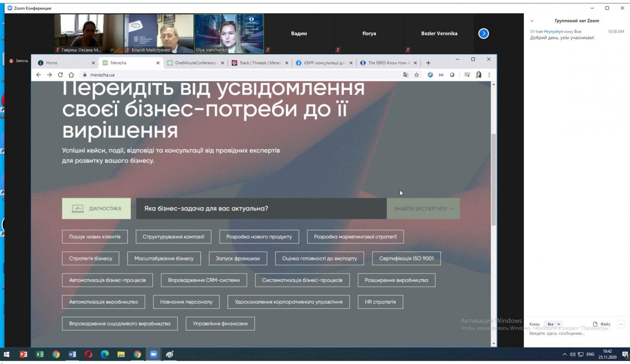Bookmark page with the star icon
Screen dimensions: 630x364
[x=416, y=75]
